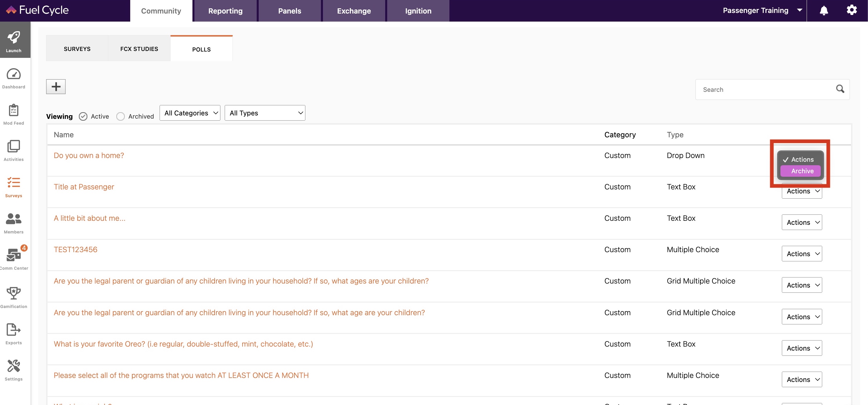Image resolution: width=868 pixels, height=405 pixels.
Task: Open poll 'A little bit about me...'
Action: [x=90, y=218]
